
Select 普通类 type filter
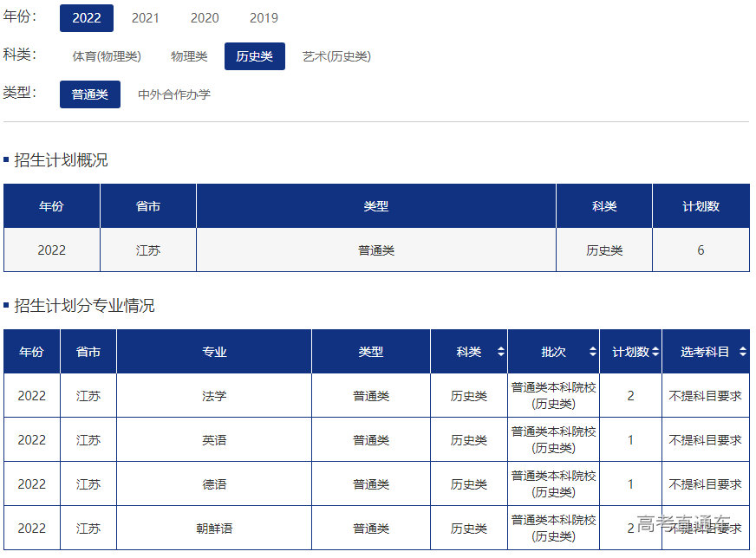tap(89, 94)
